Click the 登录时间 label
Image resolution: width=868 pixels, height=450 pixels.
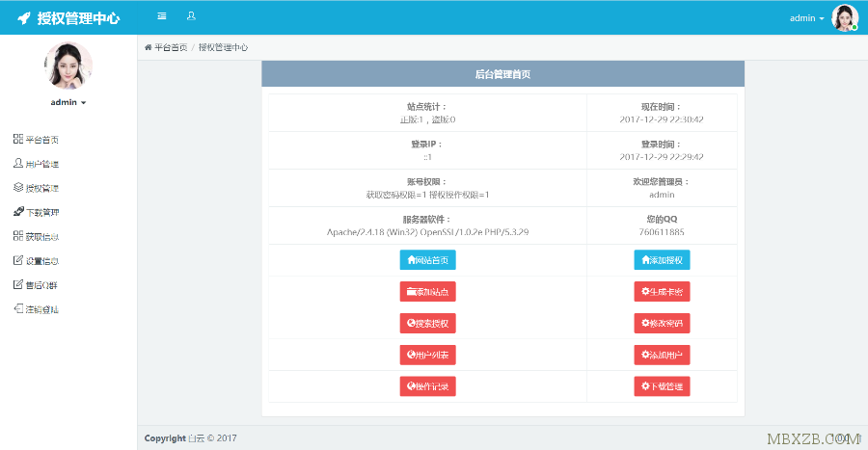tap(662, 145)
